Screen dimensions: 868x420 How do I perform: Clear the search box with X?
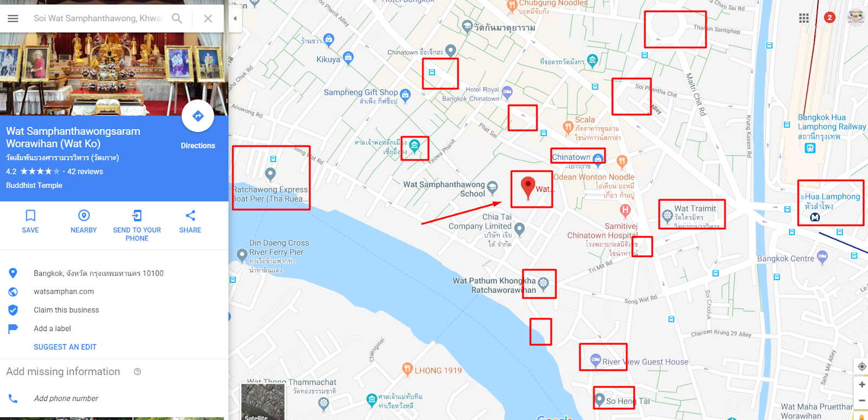click(208, 18)
